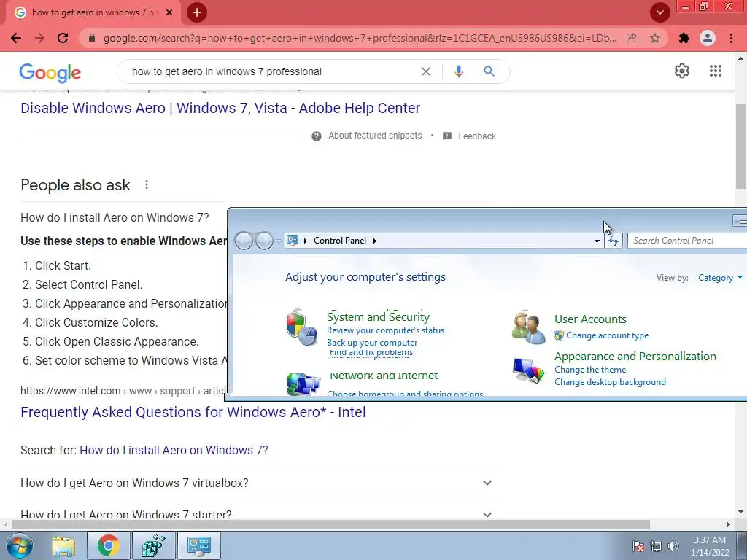The width and height of the screenshot is (747, 560).
Task: Click User Accounts people icon
Action: (x=528, y=327)
